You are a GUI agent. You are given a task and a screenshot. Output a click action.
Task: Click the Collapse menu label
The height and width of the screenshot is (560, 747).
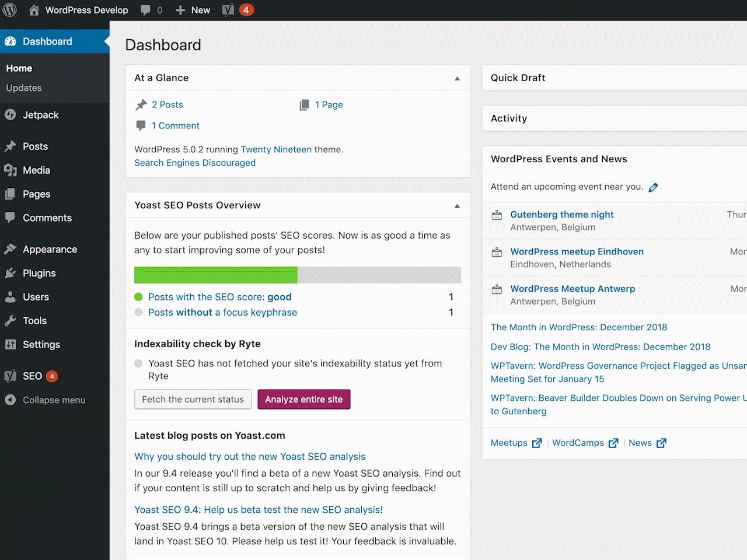54,400
